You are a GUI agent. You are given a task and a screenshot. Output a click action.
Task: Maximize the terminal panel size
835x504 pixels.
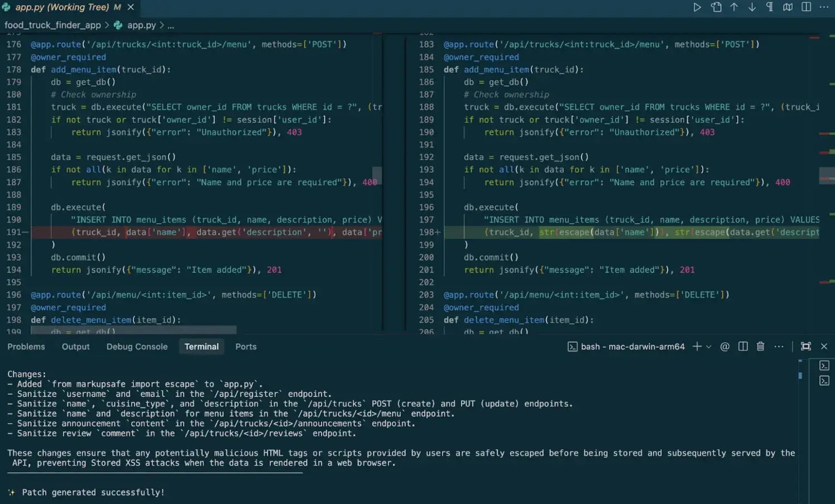pos(806,347)
